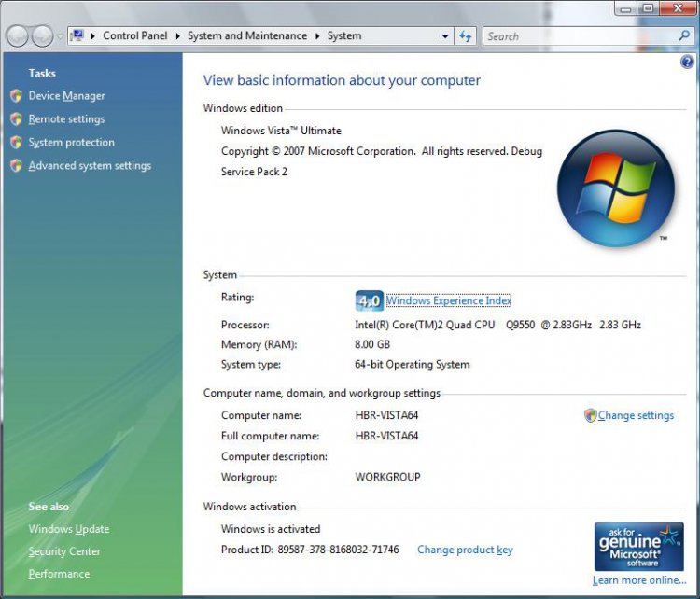Click the Windows Vista Ultimate edition text

(x=281, y=131)
